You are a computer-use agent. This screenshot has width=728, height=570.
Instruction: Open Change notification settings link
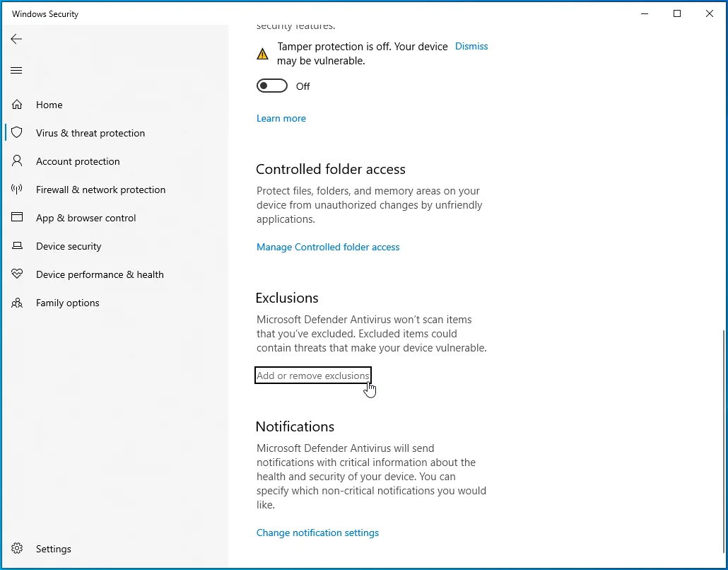[317, 533]
